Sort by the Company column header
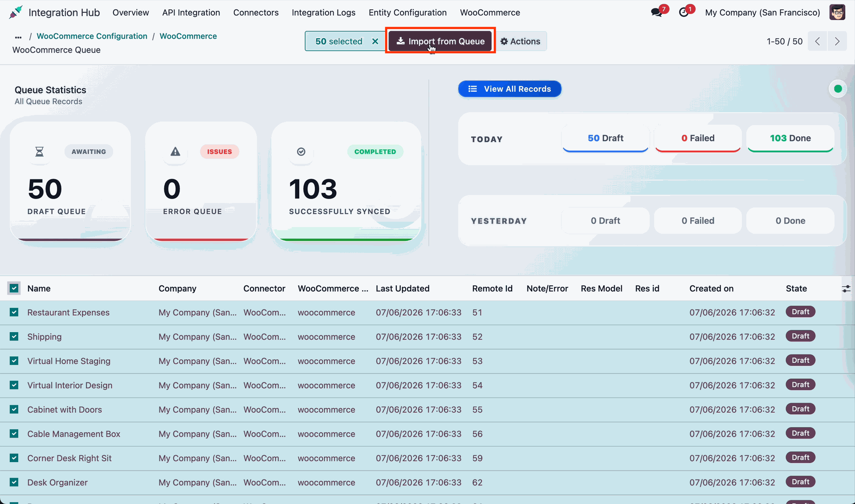The width and height of the screenshot is (855, 504). [177, 289]
